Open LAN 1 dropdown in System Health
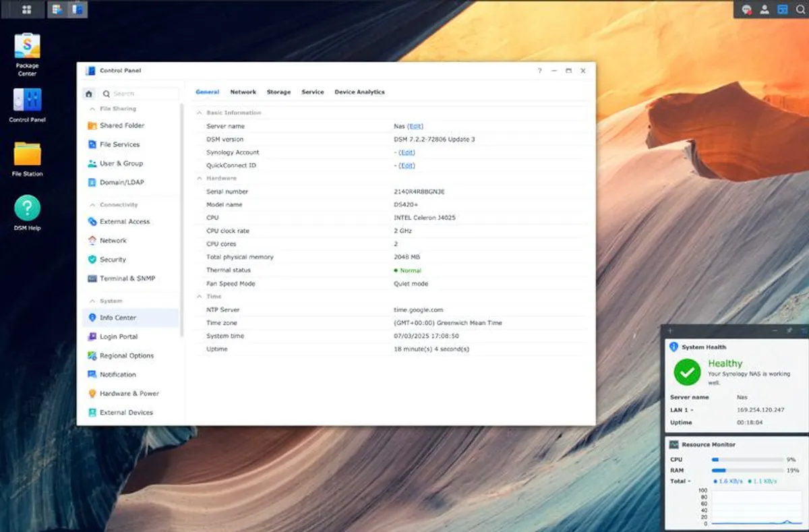 (x=682, y=410)
